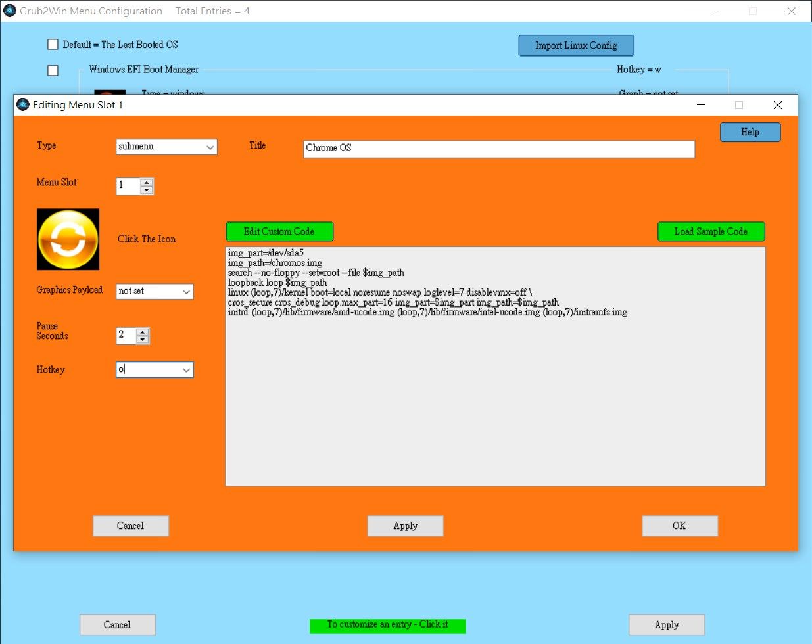Viewport: 812px width, 644px height.
Task: Click the yellow Chrome OS refresh icon
Action: pyautogui.click(x=68, y=240)
